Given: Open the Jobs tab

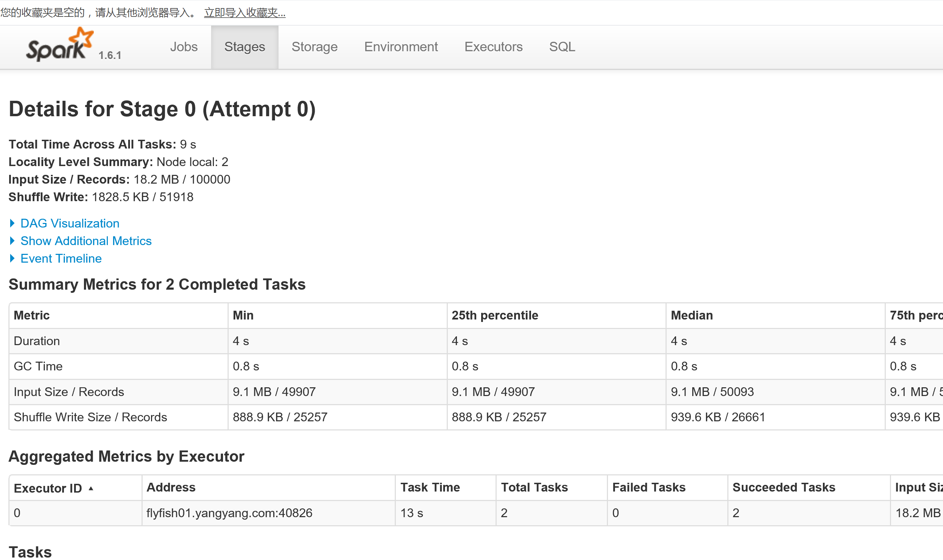Looking at the screenshot, I should coord(183,47).
